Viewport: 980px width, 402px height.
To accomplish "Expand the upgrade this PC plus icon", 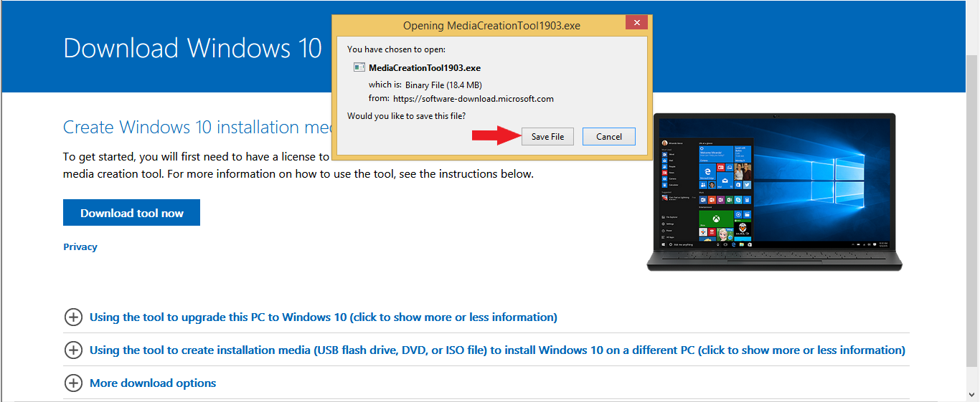I will coord(73,317).
